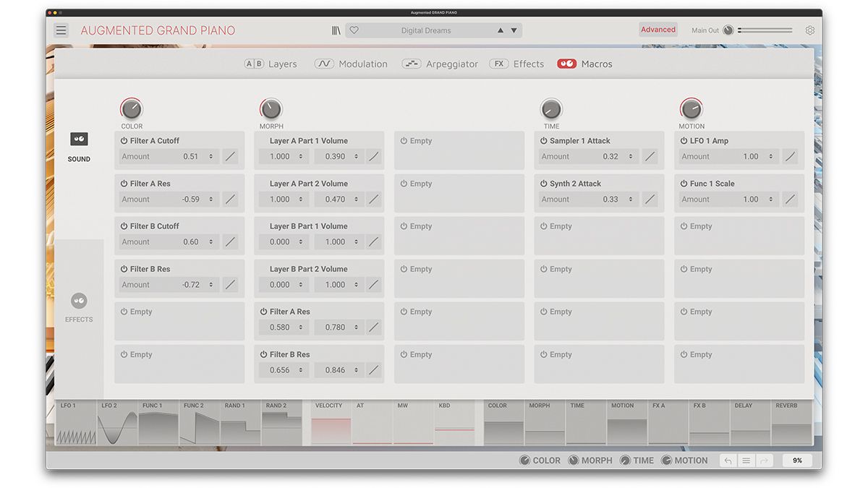The width and height of the screenshot is (868, 488).
Task: Click DELAY macro strip thumbnail
Action: pos(751,423)
